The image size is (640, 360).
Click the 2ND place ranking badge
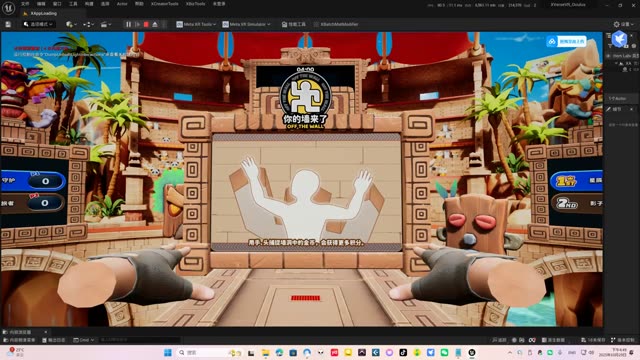(x=567, y=203)
